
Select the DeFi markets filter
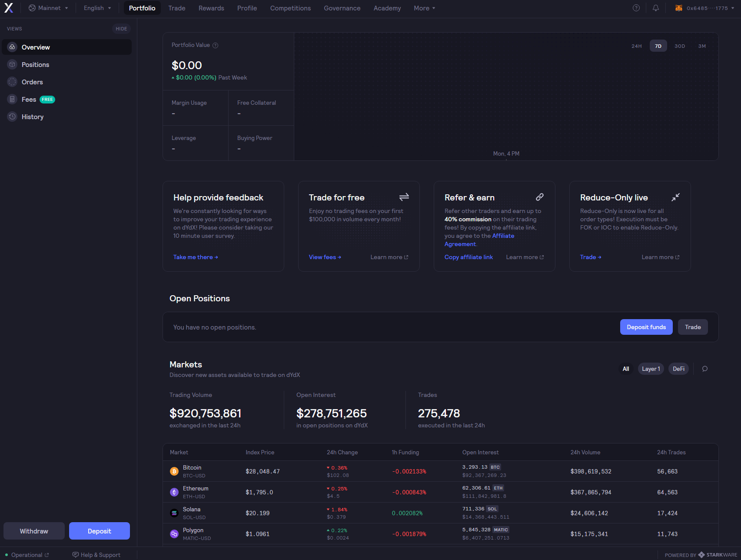click(678, 369)
